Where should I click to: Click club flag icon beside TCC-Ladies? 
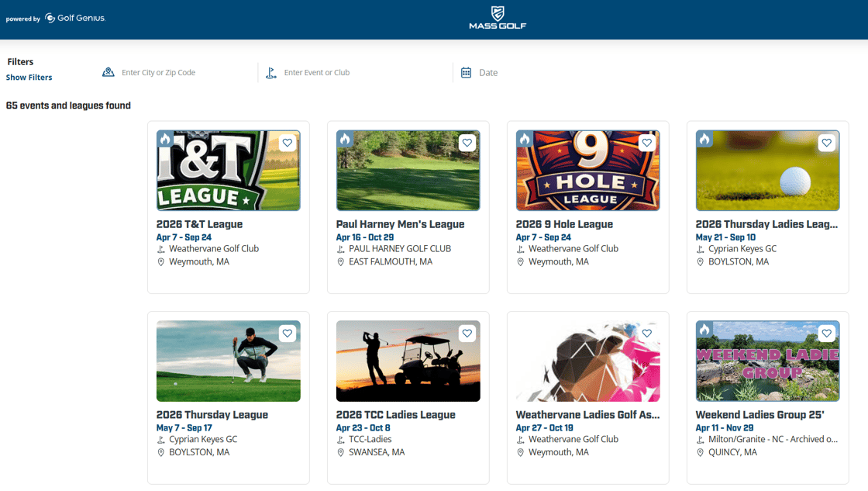click(x=340, y=440)
